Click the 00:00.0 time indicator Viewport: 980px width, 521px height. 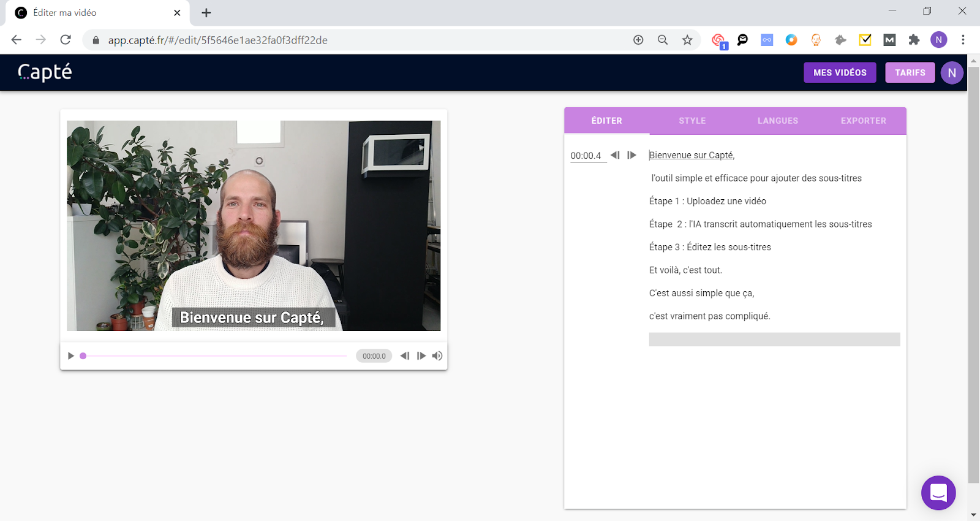point(374,356)
